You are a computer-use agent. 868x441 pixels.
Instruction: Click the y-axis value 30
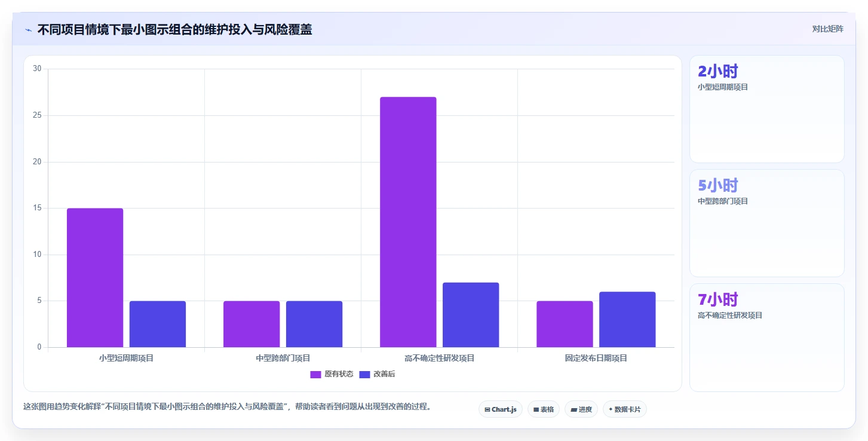[37, 69]
